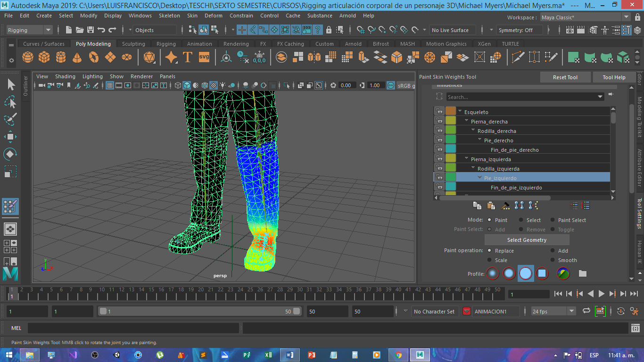
Task: Open the brush profile folder browse icon
Action: [583, 273]
